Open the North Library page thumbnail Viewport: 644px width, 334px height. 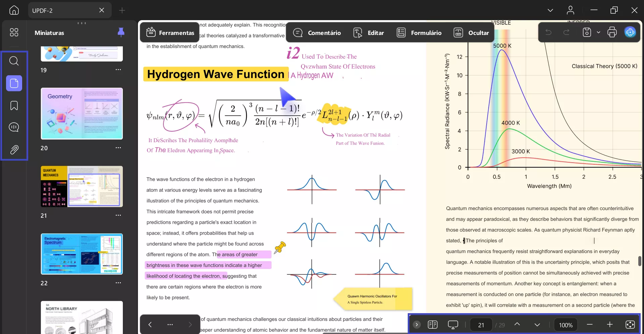82,318
